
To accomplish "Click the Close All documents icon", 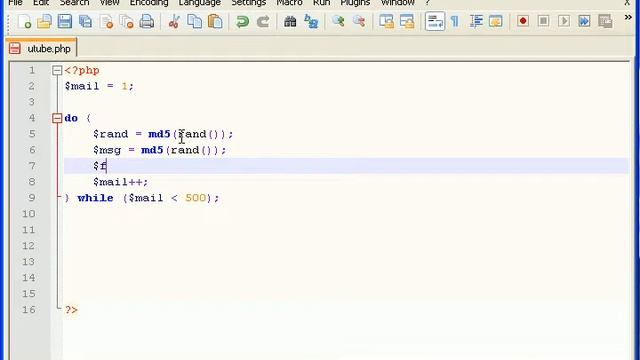I will coord(127,21).
